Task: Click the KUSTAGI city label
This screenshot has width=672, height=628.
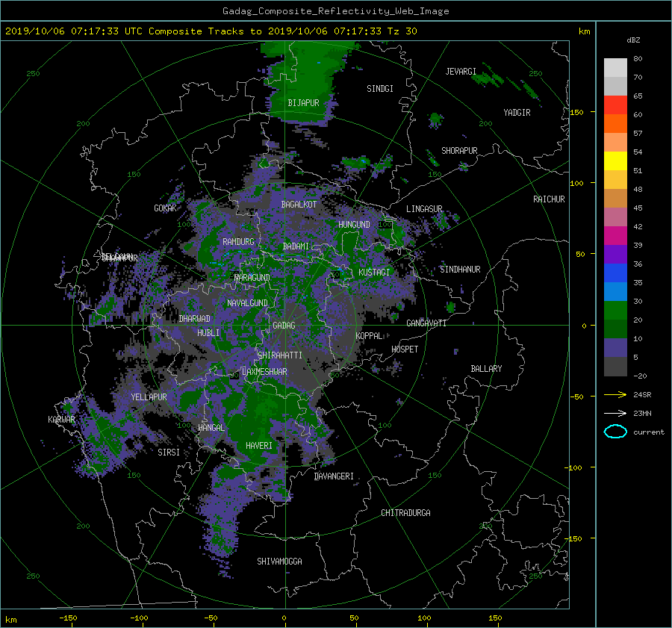Action: [x=374, y=273]
